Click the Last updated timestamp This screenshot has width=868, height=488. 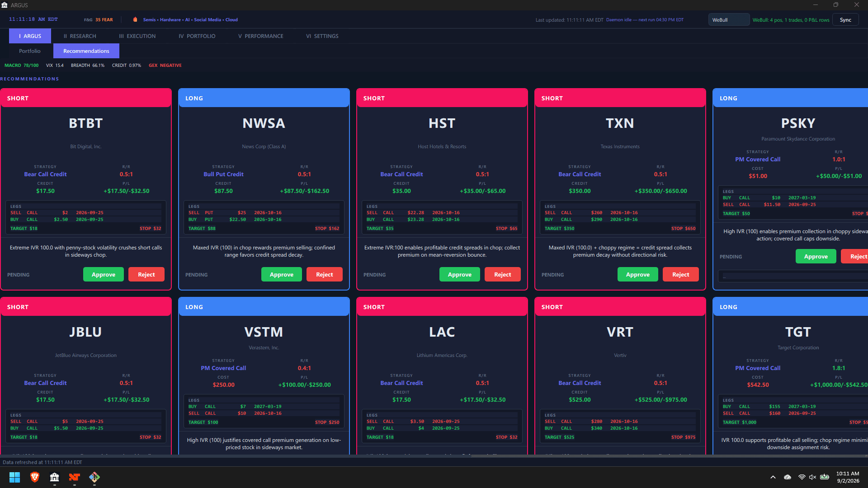pyautogui.click(x=569, y=20)
